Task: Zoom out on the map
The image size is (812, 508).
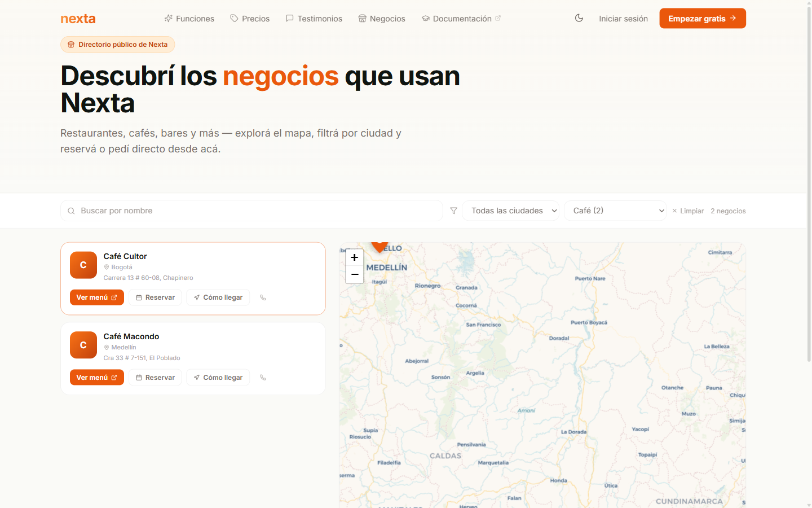Action: (x=354, y=274)
